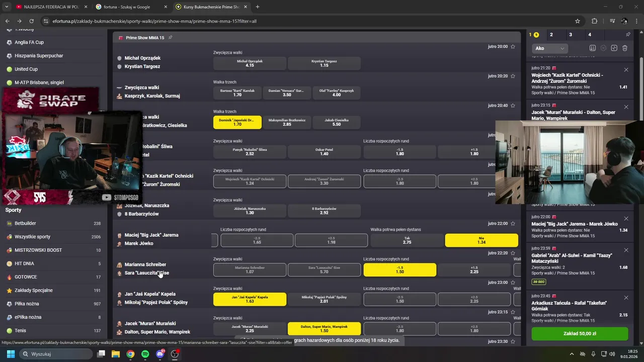The image size is (644, 362).
Task: Pick Bartosz Karolak at 1.70 odds
Action: click(237, 93)
